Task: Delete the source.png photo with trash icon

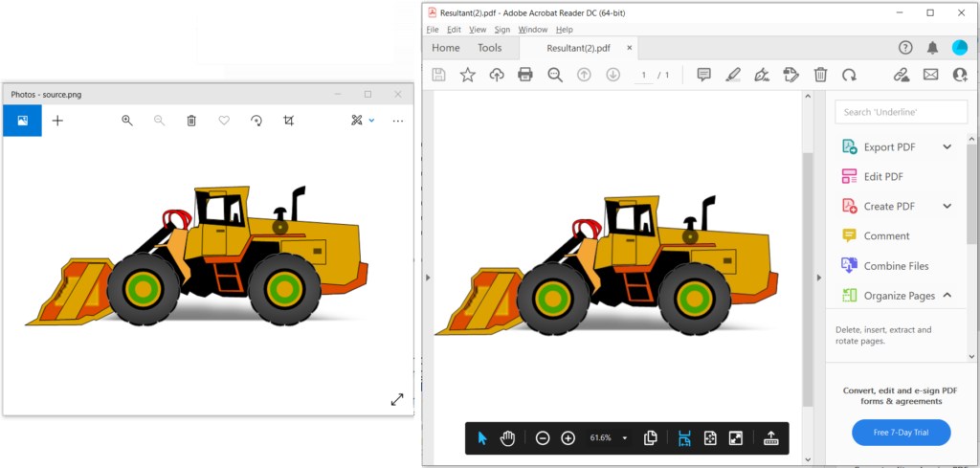Action: click(x=191, y=121)
